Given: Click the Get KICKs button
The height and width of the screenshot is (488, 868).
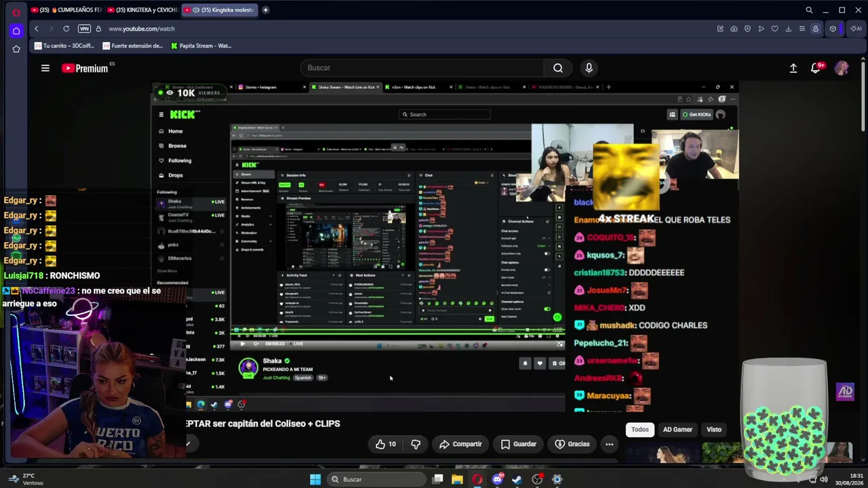Looking at the screenshot, I should pyautogui.click(x=696, y=115).
